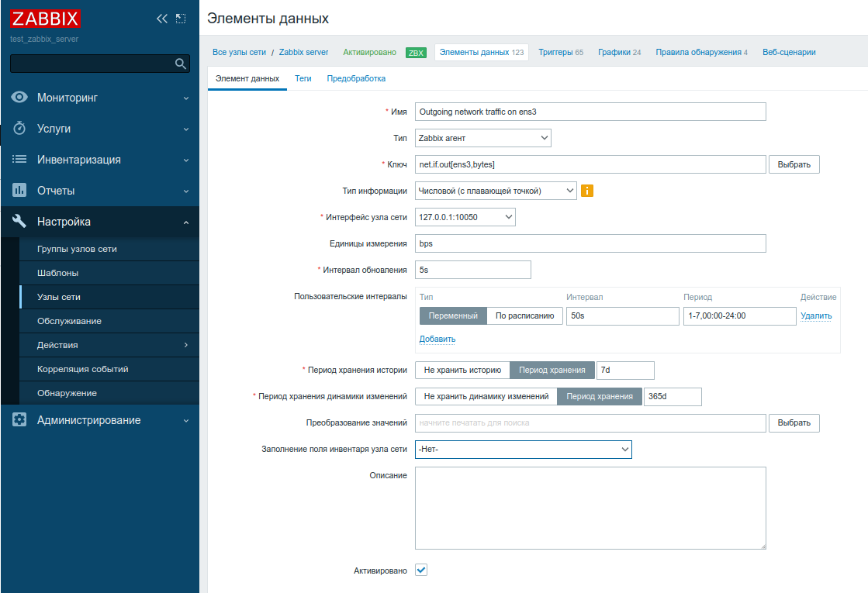Click the green ZBX availability badge
This screenshot has width=868, height=593.
tap(416, 53)
